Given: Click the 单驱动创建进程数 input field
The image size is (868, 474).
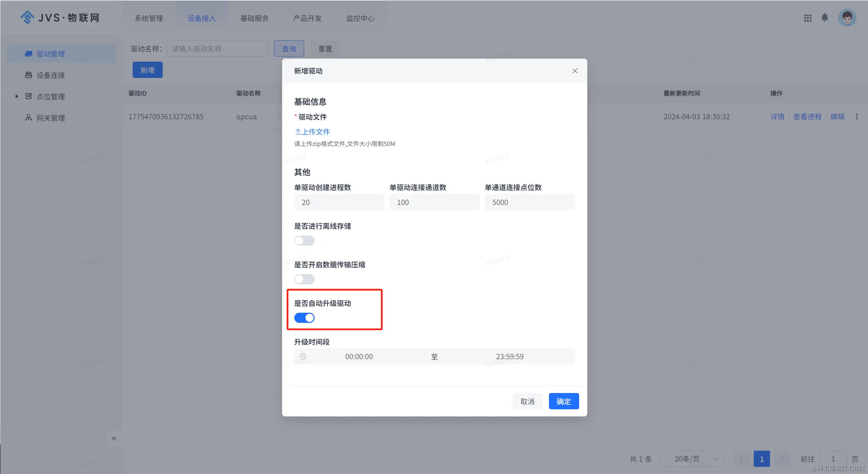Looking at the screenshot, I should [x=339, y=202].
